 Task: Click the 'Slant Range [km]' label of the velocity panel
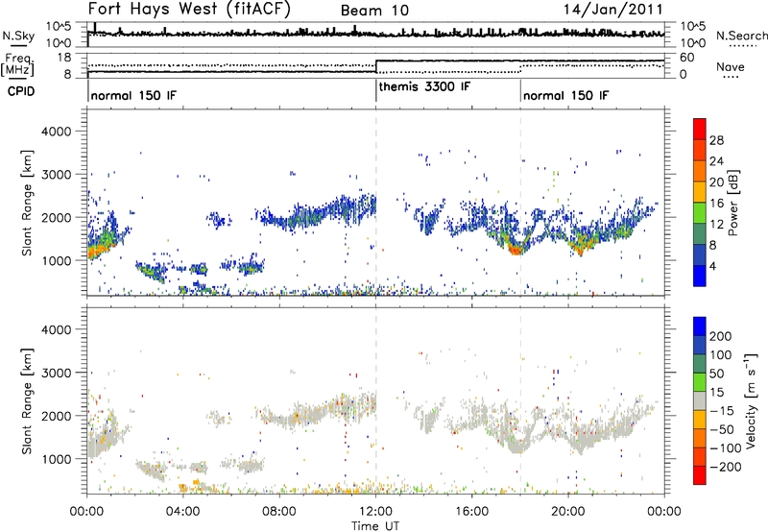[x=27, y=400]
